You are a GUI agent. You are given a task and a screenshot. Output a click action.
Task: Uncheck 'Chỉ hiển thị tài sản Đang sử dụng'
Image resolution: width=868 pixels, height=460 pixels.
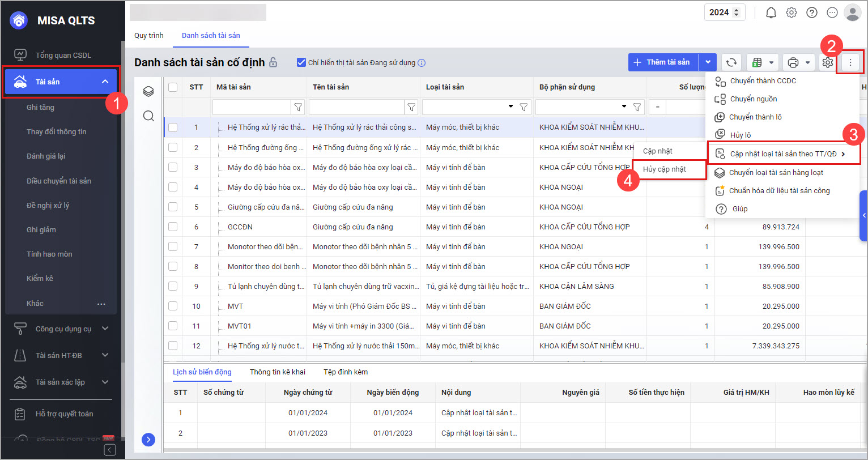coord(301,62)
